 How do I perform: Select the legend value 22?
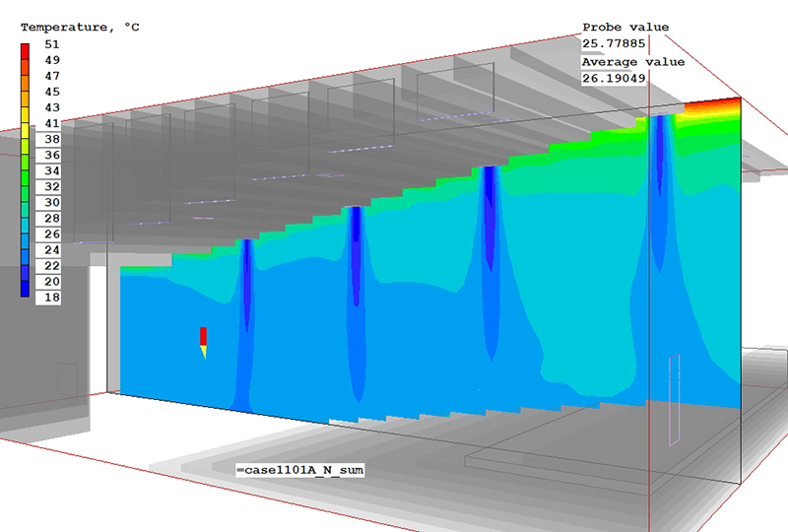coord(52,266)
